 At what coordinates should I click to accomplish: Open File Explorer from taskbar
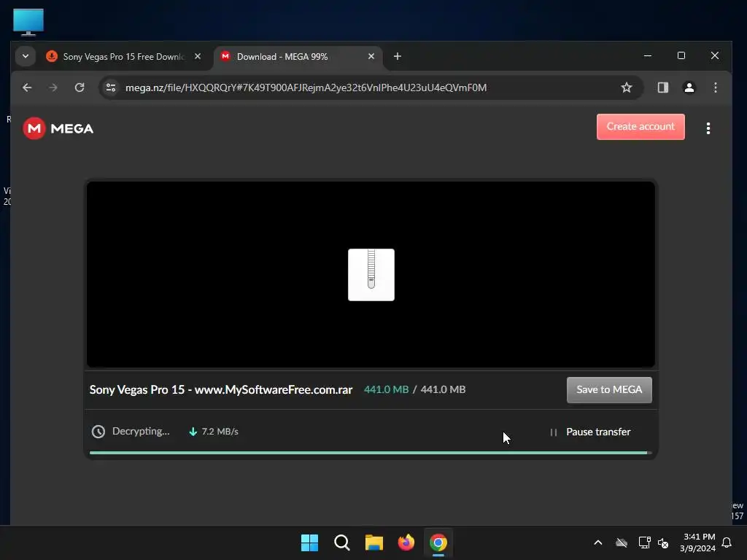pos(374,542)
